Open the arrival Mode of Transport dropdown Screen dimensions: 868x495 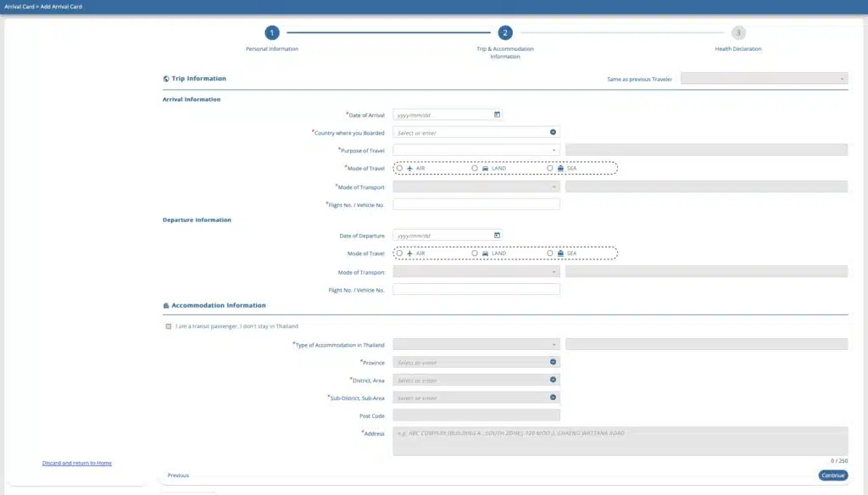[476, 187]
